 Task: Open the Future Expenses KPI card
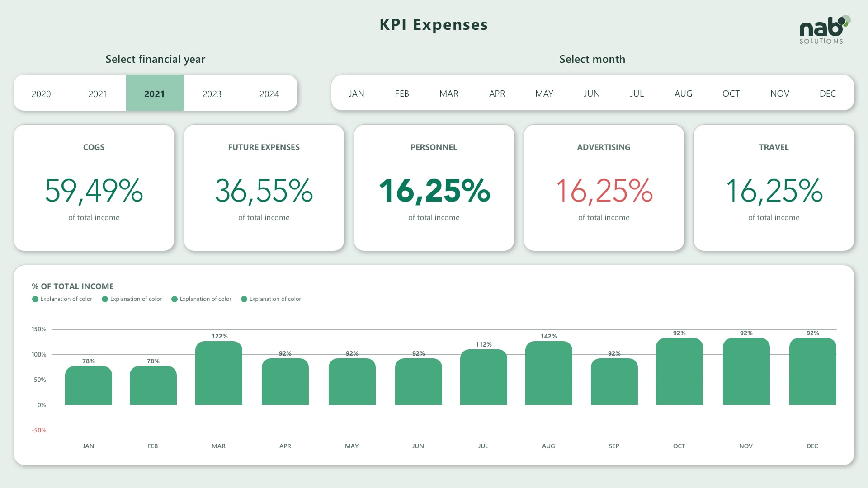click(264, 188)
